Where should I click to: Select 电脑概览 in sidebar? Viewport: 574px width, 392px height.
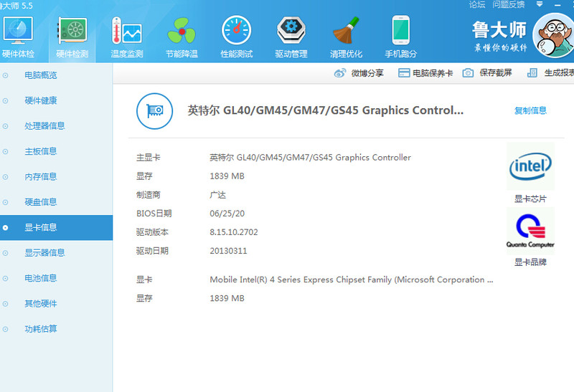pyautogui.click(x=56, y=75)
